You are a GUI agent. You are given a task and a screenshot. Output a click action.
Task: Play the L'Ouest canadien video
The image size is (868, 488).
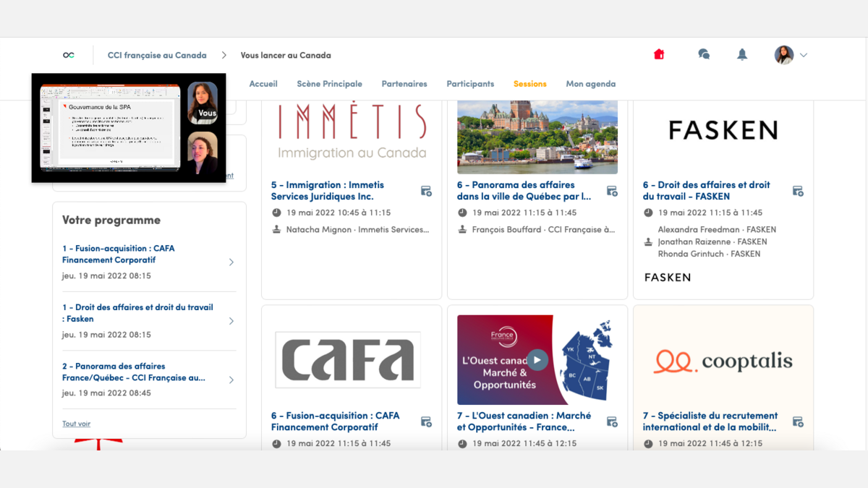[537, 360]
